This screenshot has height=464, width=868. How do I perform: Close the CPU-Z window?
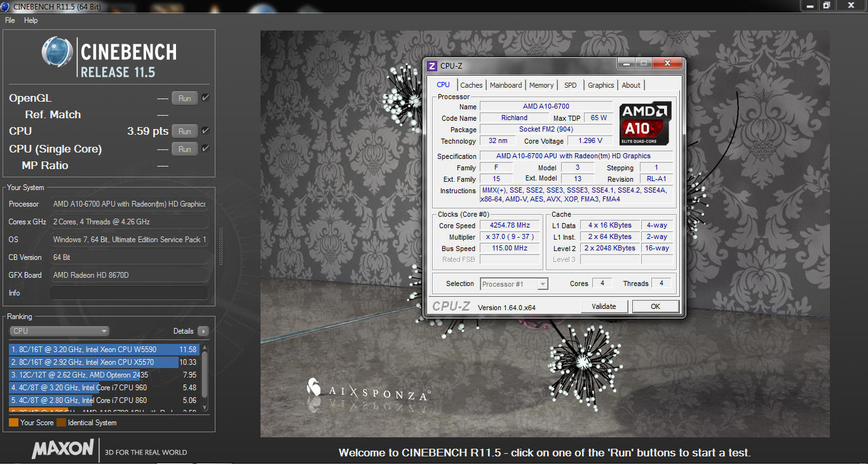(667, 64)
